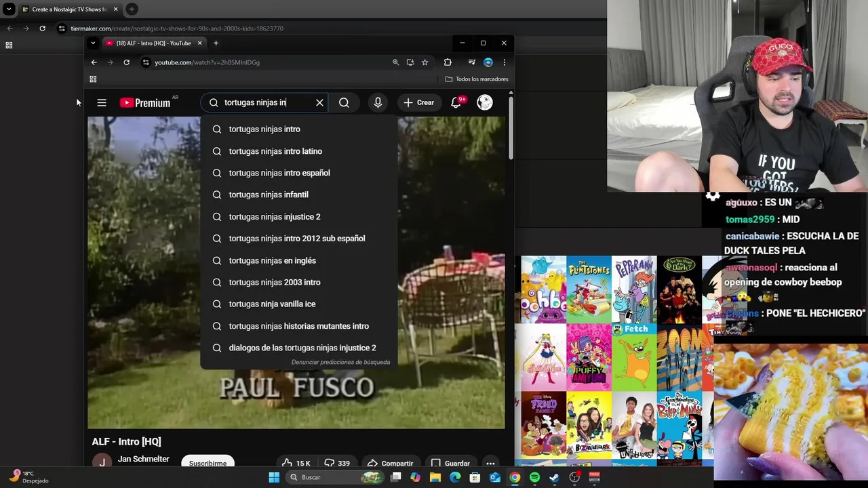Open the weather widget showing 18°C Despejado
This screenshot has width=868, height=488.
point(28,477)
